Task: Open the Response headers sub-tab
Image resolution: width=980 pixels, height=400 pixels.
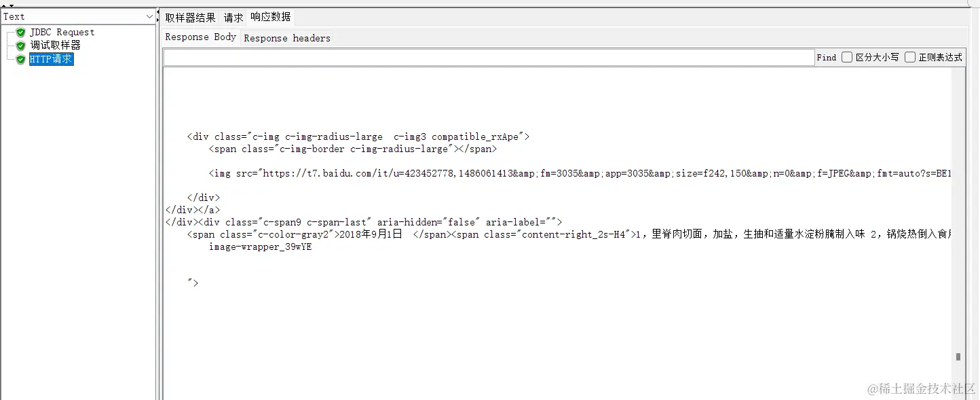Action: (x=287, y=38)
